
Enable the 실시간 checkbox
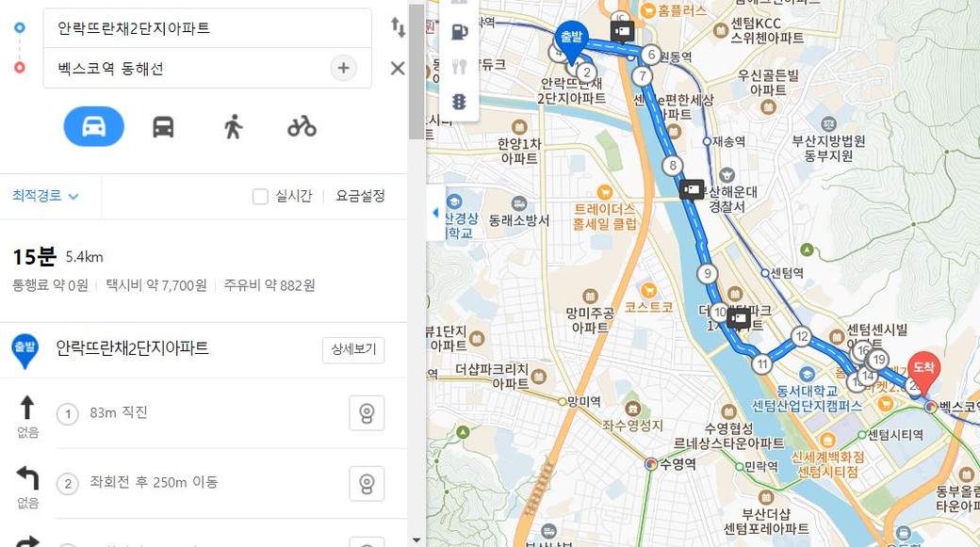(260, 196)
